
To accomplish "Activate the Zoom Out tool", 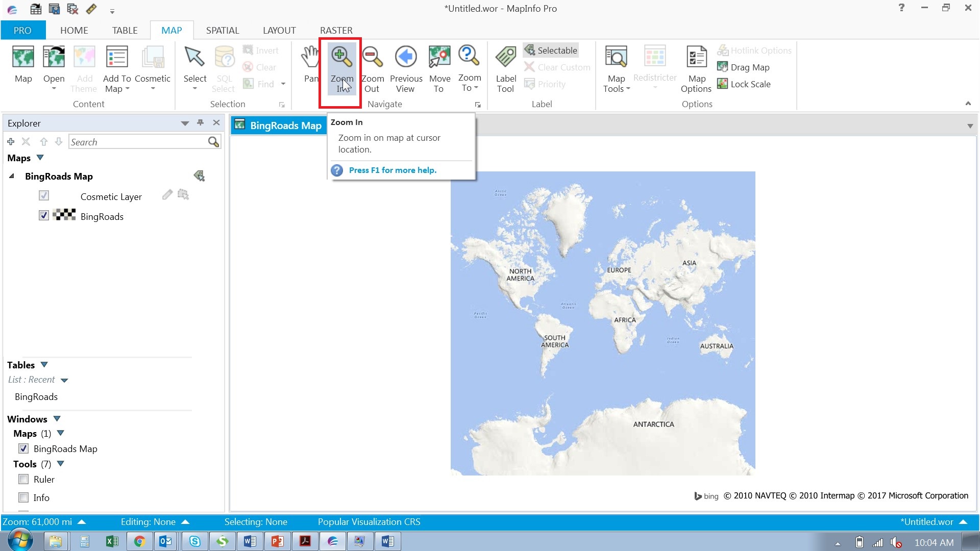I will click(373, 66).
